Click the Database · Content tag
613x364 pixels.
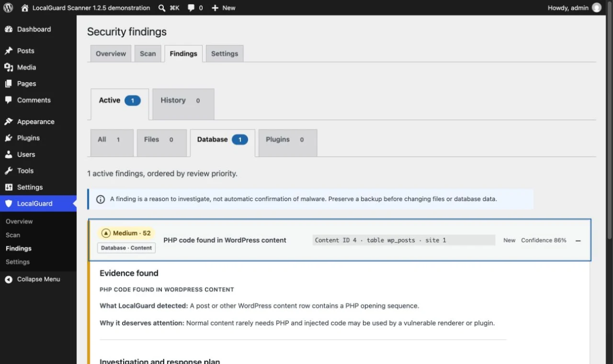[126, 248]
